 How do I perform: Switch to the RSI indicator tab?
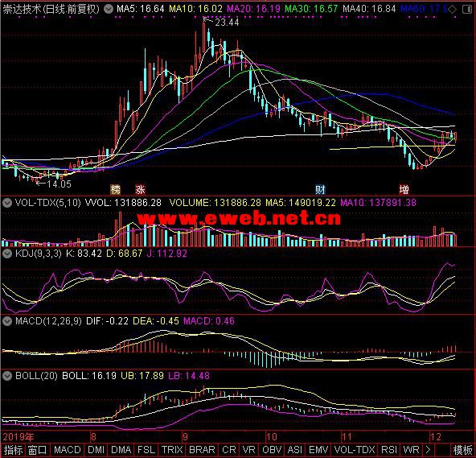point(389,450)
